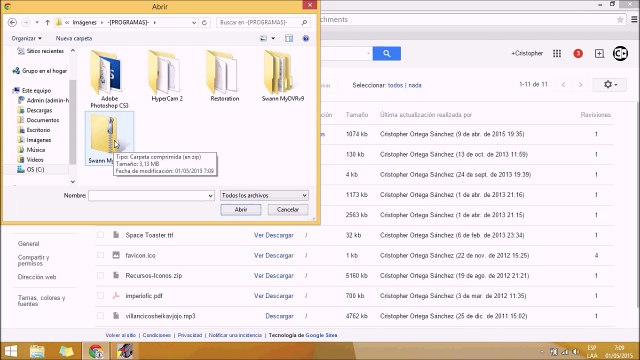Open the Recursos-Iconos.zip file name
This screenshot has height=360, width=640.
tap(153, 276)
